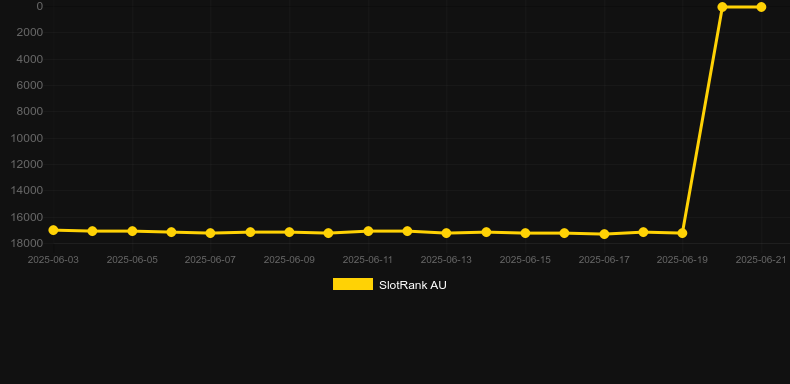Image resolution: width=790 pixels, height=384 pixels.
Task: Click the yellow SlotRank AU legend swatch
Action: point(353,284)
